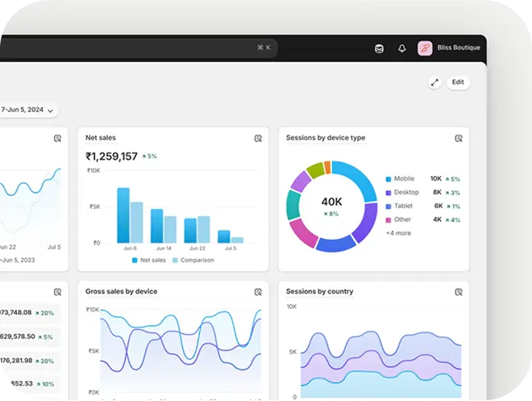The height and width of the screenshot is (401, 532).
Task: Click the Edit button
Action: pyautogui.click(x=458, y=82)
